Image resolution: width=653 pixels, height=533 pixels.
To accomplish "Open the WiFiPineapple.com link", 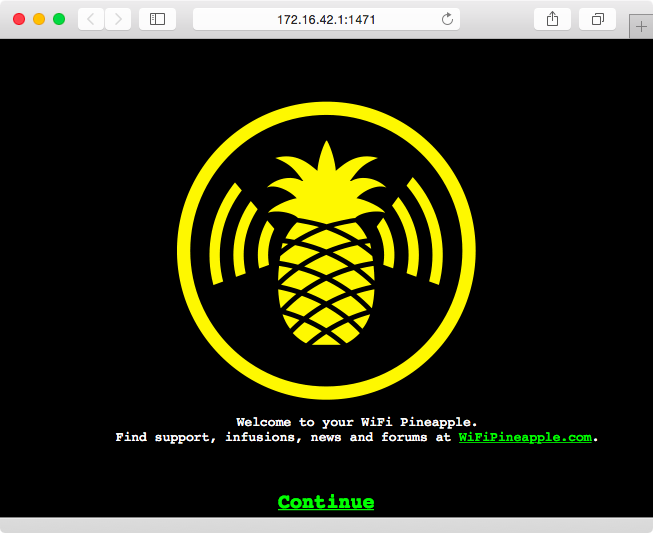I will point(525,437).
